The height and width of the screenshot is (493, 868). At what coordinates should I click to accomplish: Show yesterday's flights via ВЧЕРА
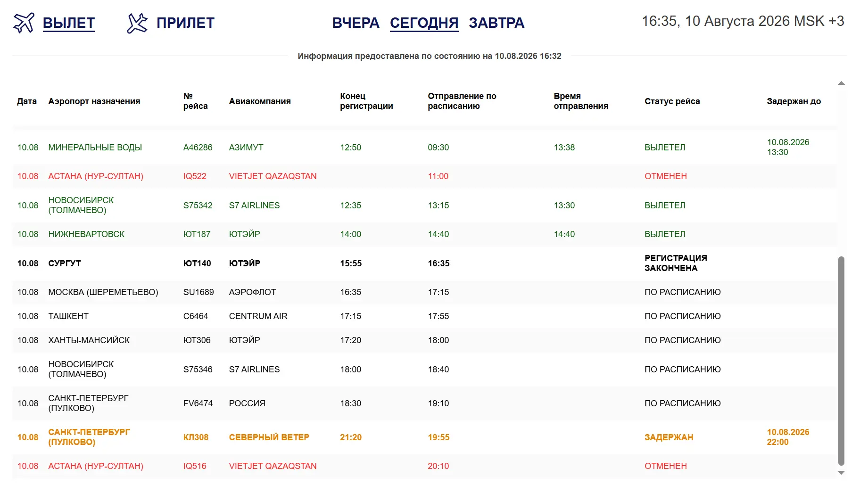[x=355, y=23]
